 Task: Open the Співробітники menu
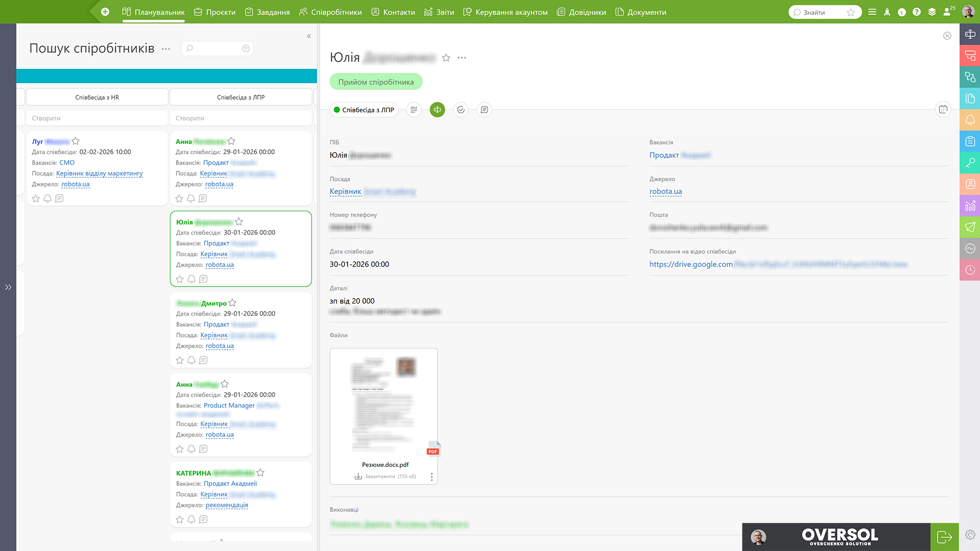(330, 12)
